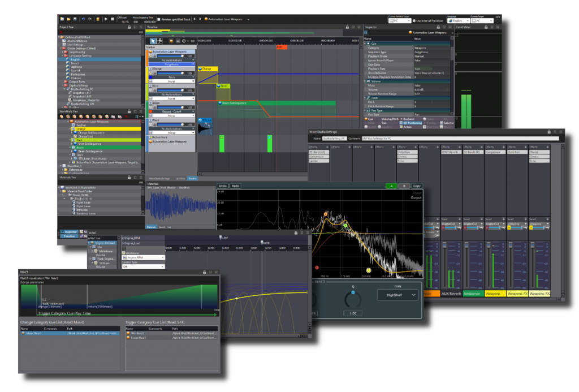
Task: Open the Language dropdown showing English
Action: 457,20
